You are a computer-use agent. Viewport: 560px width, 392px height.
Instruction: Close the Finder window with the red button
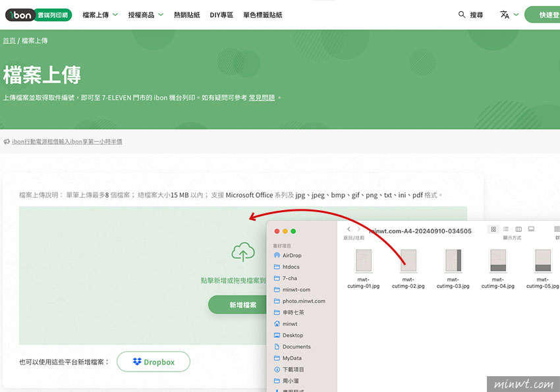click(277, 231)
